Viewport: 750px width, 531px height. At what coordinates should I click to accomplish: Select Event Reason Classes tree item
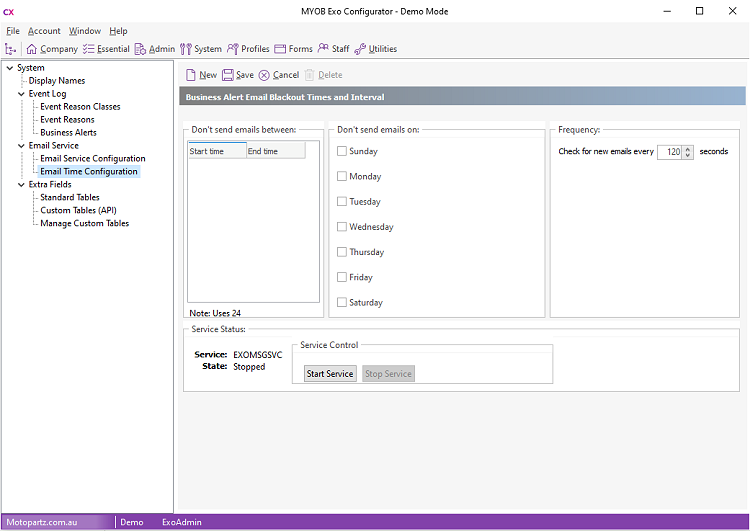pyautogui.click(x=80, y=107)
